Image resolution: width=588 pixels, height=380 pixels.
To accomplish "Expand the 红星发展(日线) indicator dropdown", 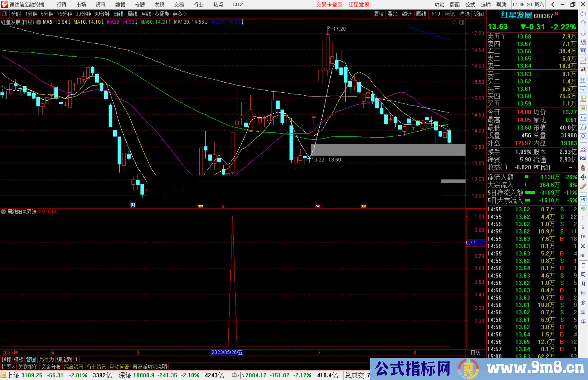I will tap(39, 22).
